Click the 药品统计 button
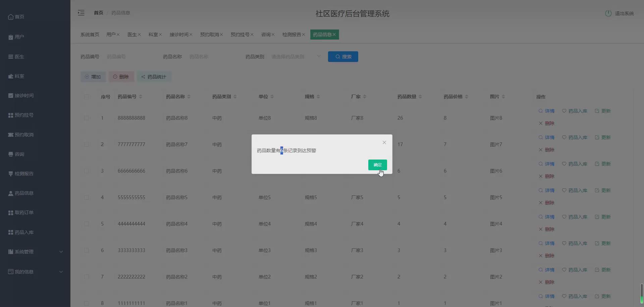Viewport: 644px width, 307px height. (x=154, y=76)
